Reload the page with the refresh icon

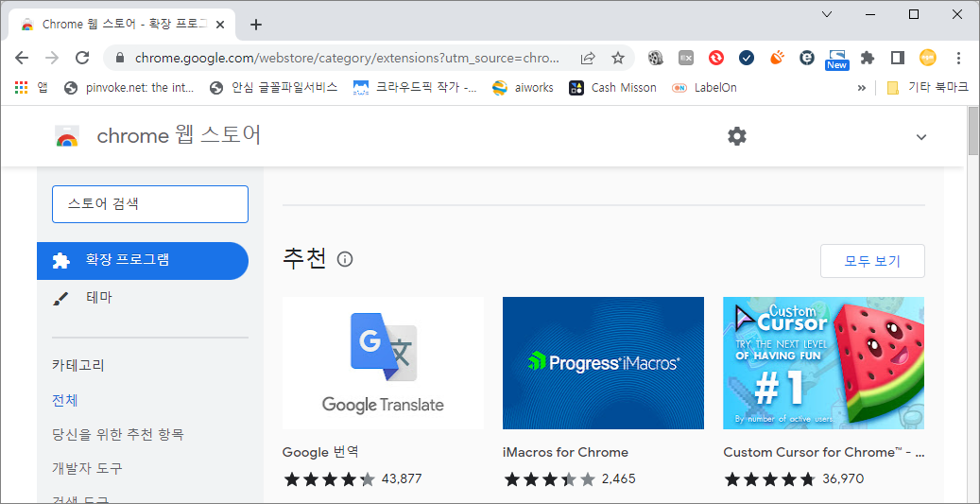[x=82, y=59]
